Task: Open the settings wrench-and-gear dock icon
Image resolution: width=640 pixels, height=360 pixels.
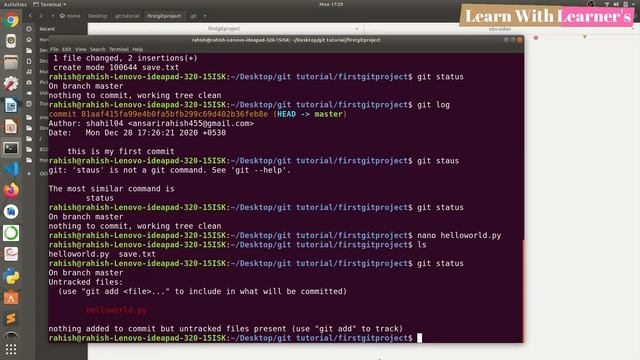Action: point(11,84)
